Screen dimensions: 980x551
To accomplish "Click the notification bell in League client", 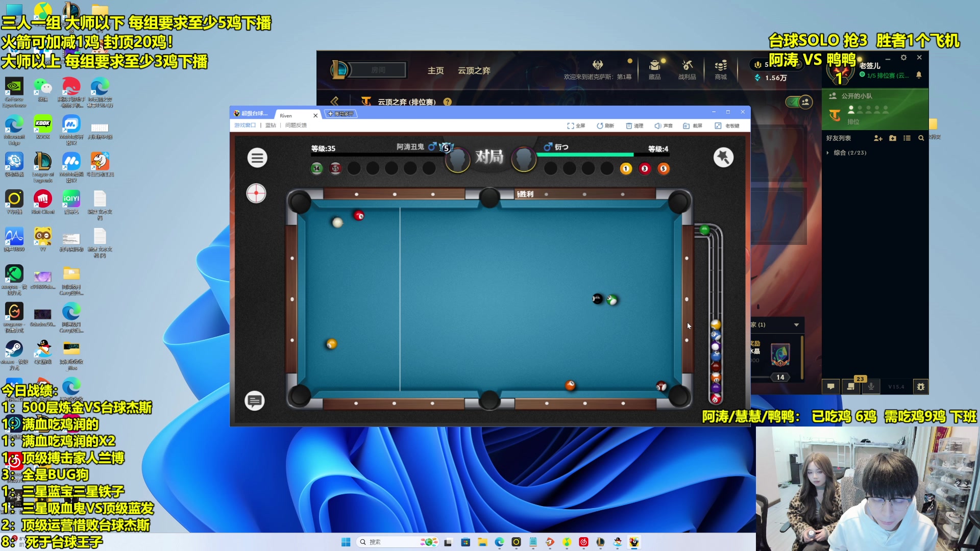I will [919, 75].
